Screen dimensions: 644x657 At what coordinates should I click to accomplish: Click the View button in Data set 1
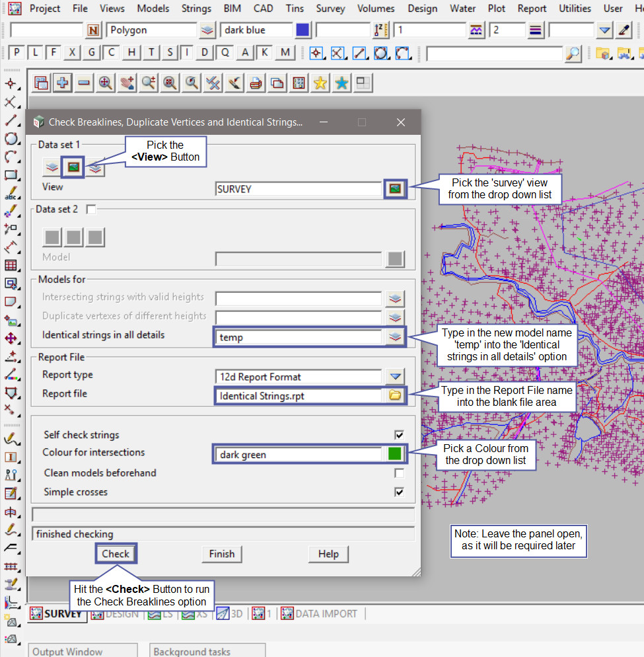(73, 167)
